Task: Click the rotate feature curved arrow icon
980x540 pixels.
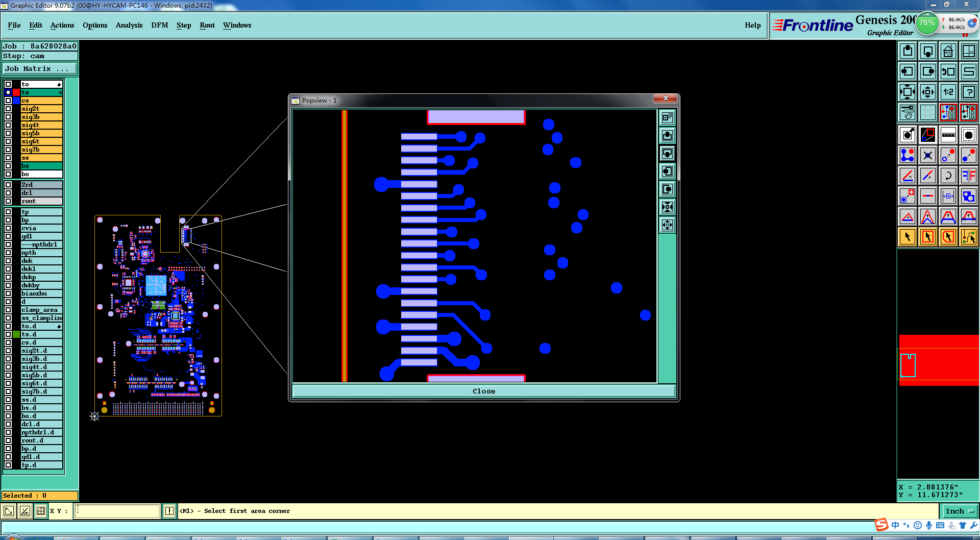Action: (948, 176)
